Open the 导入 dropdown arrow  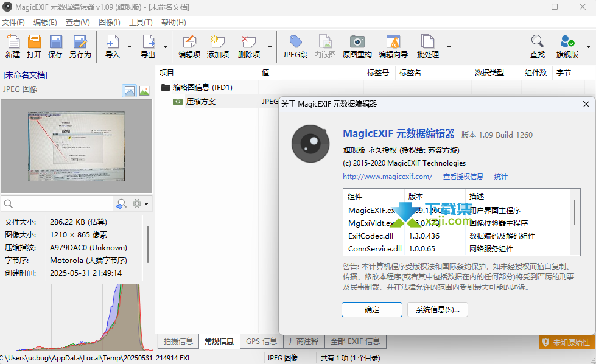pos(130,47)
